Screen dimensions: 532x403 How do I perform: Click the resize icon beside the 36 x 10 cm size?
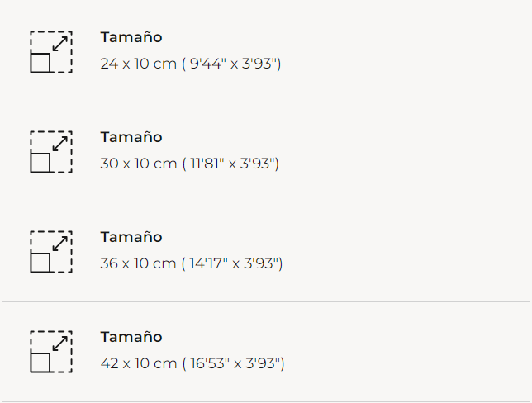[50, 252]
